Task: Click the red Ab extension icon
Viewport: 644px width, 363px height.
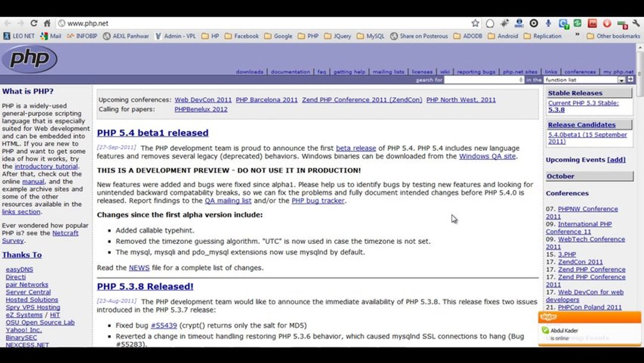Action: pos(593,23)
